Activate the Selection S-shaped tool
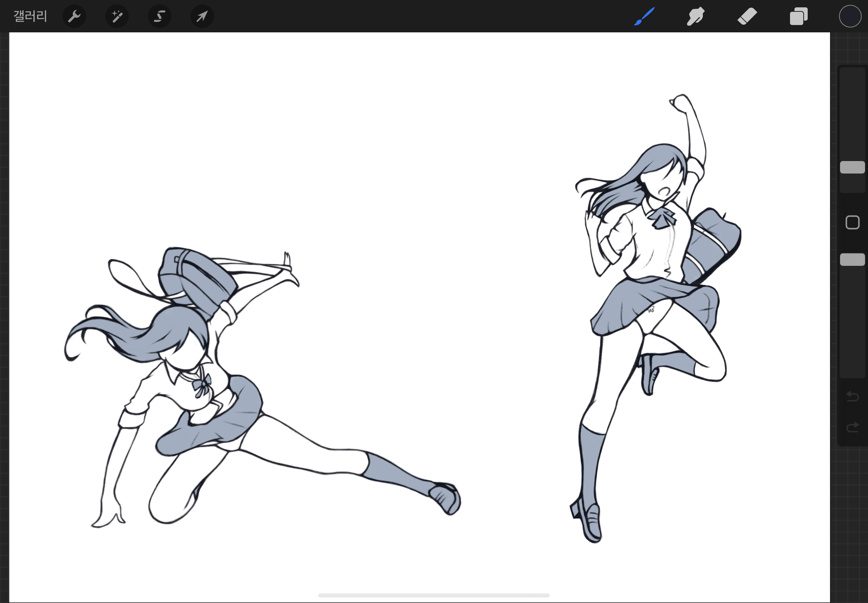Screen dimensions: 868x603 tap(160, 16)
